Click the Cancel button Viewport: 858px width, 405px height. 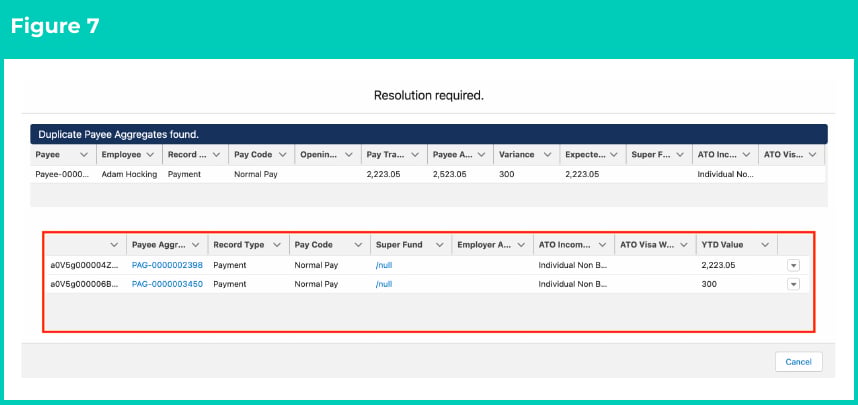[x=798, y=362]
